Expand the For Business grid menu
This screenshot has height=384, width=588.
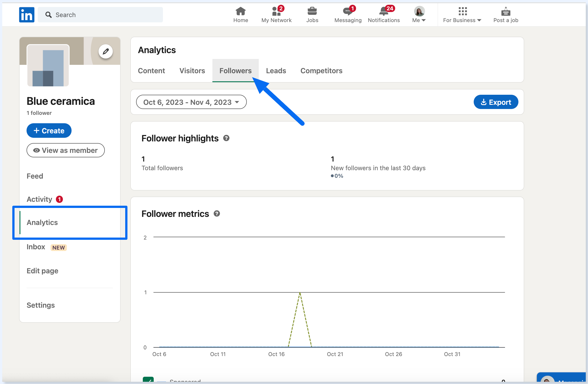click(x=462, y=15)
